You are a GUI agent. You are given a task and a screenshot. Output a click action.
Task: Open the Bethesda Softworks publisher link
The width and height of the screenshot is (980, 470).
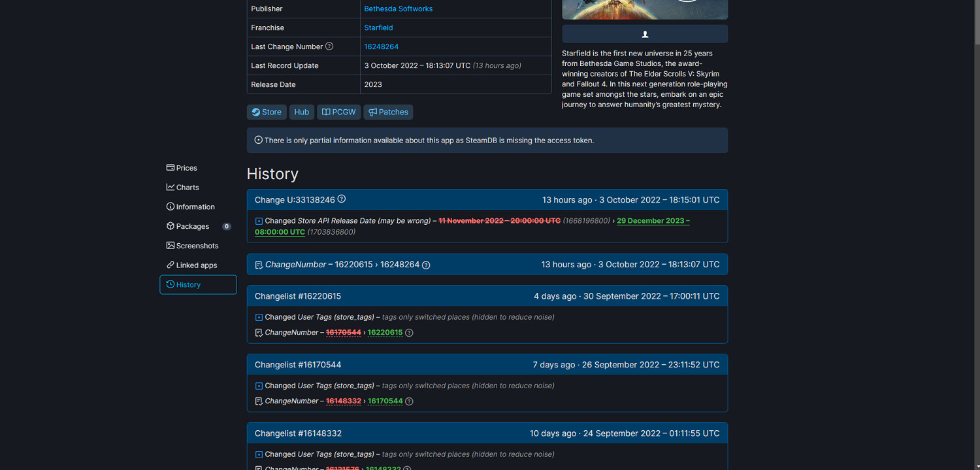(398, 8)
